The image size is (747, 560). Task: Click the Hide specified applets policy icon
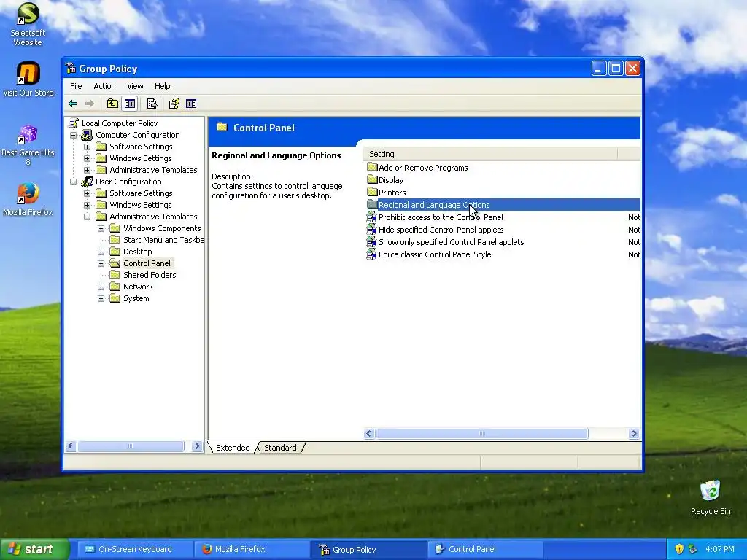371,230
